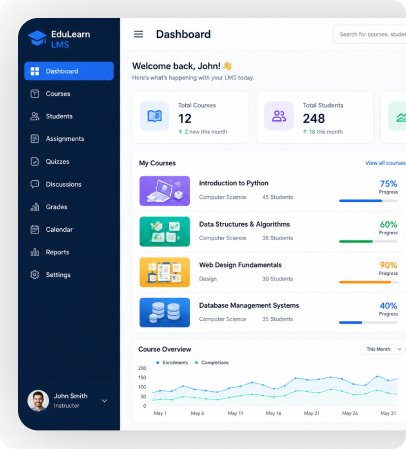The height and width of the screenshot is (449, 406).
Task: Click the green 60% progress bar
Action: click(368, 241)
